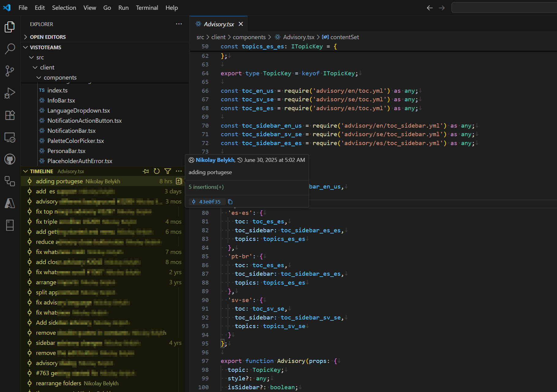The height and width of the screenshot is (392, 557).
Task: Copy the commit hash 43e0f35
Action: pos(230,202)
